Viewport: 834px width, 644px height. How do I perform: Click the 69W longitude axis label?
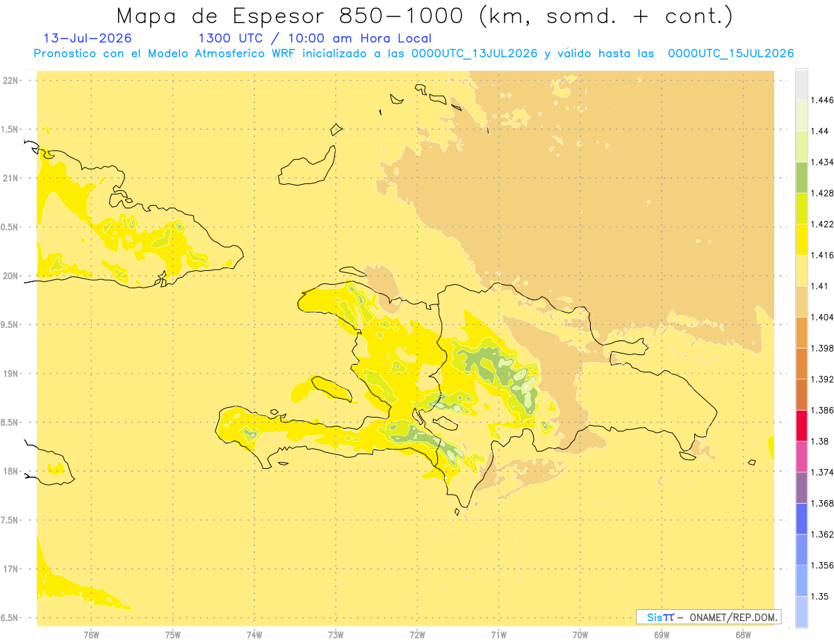point(662,635)
